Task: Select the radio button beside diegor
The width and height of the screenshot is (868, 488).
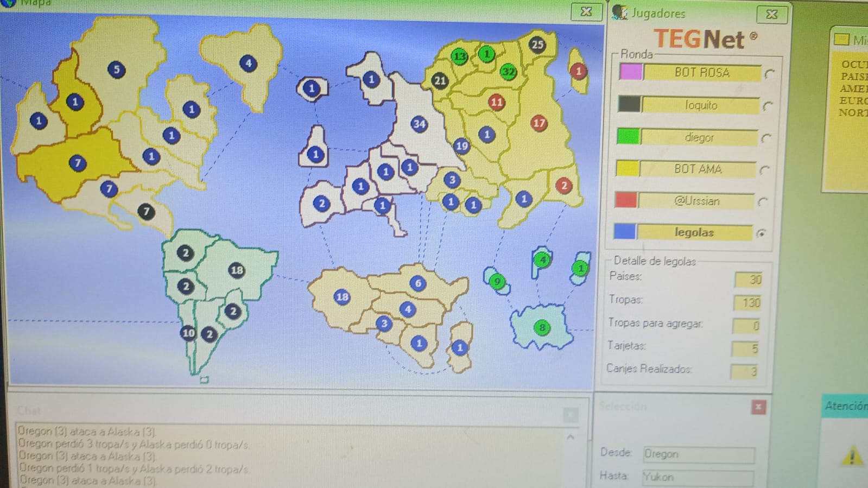Action: (x=766, y=138)
